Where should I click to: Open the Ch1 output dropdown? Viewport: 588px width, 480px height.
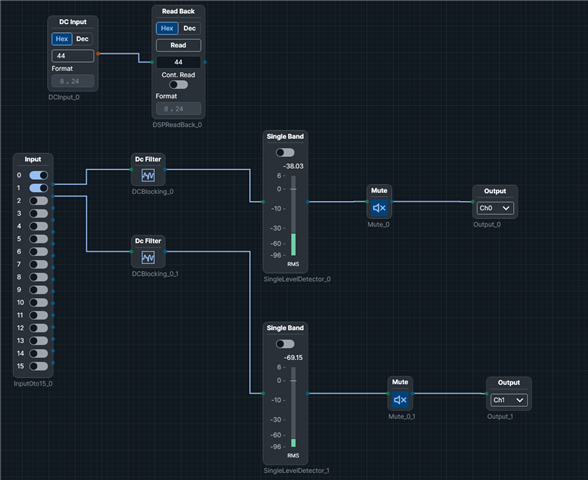point(508,400)
